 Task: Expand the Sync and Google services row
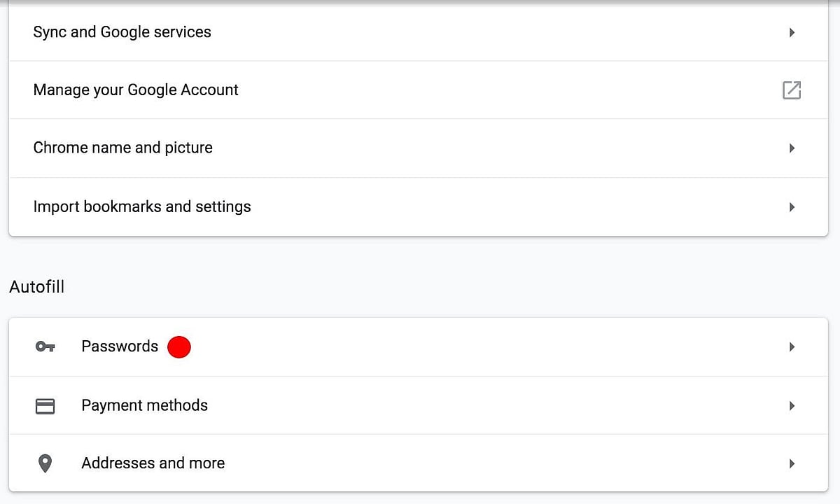pyautogui.click(x=792, y=32)
